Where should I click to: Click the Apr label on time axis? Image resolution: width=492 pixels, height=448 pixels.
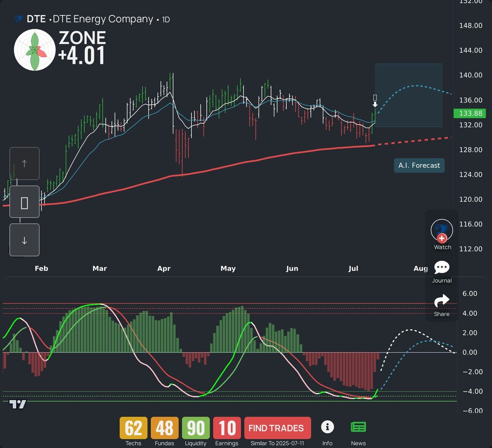[164, 268]
